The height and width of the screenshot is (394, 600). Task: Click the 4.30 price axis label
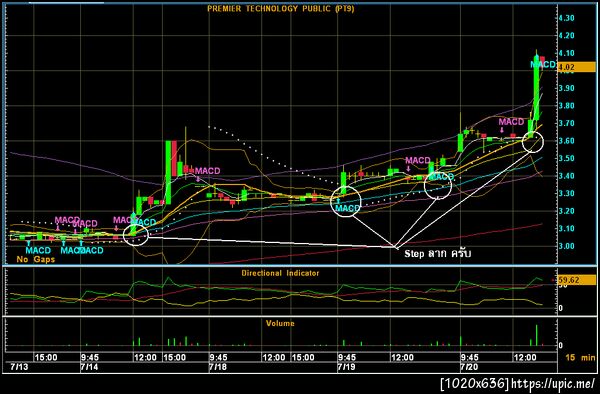[566, 18]
